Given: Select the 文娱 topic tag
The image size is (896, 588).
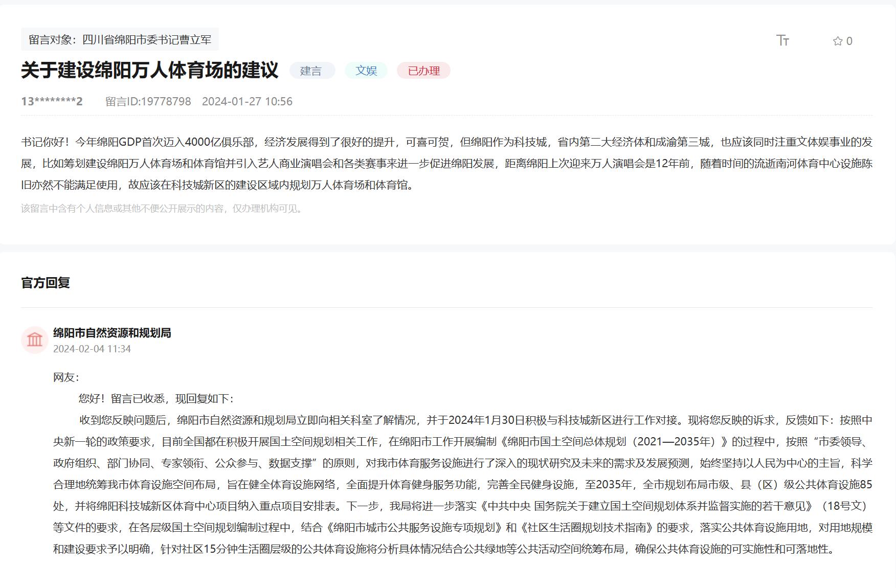Looking at the screenshot, I should [366, 71].
